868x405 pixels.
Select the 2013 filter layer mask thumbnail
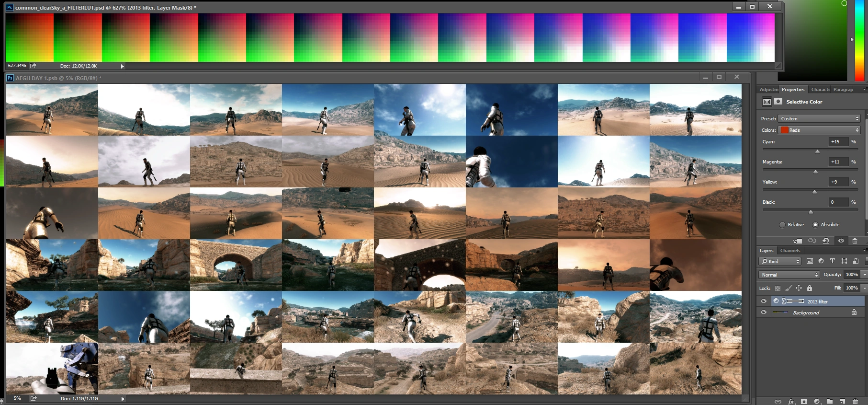pyautogui.click(x=796, y=301)
